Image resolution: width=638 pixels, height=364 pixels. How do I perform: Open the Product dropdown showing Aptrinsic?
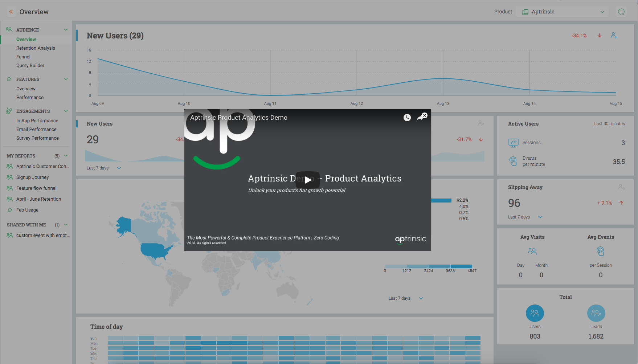coord(563,12)
